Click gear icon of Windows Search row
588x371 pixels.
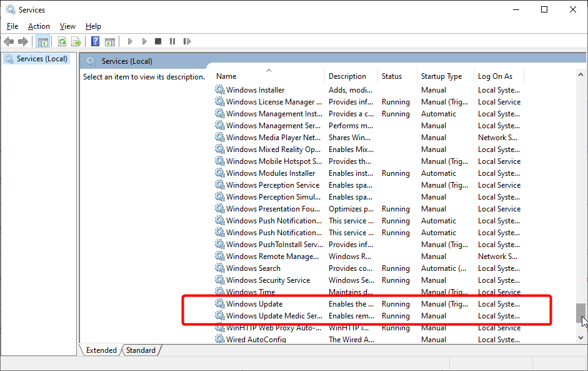point(220,268)
